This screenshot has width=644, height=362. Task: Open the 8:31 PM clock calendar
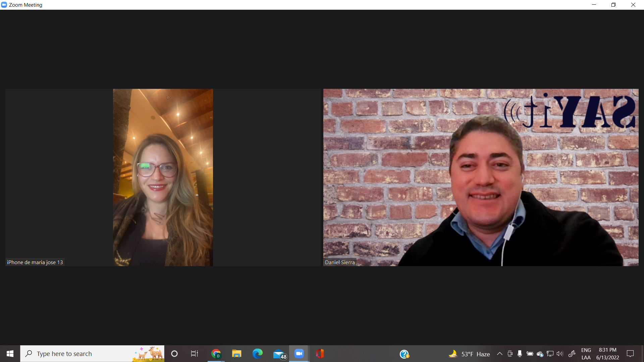point(607,354)
